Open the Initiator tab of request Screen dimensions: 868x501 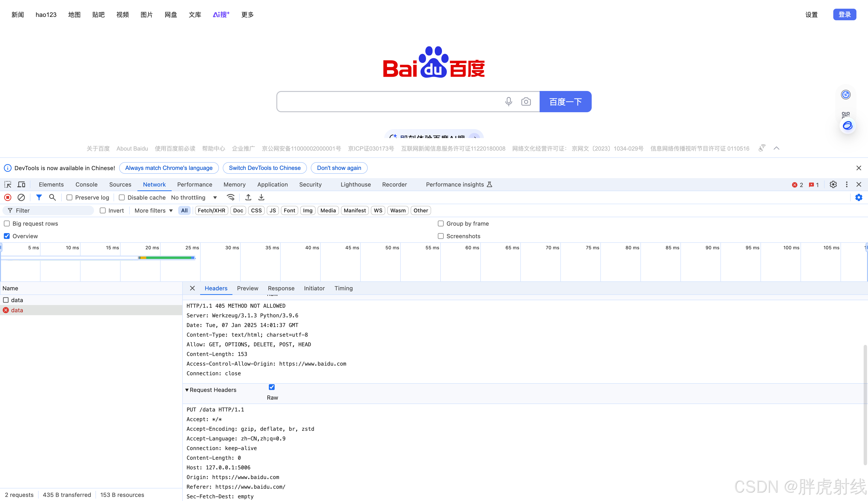(x=314, y=288)
